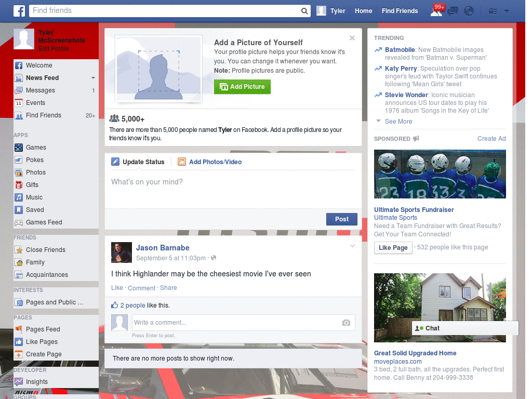Click the Pages Feed icon
Viewport: 532px width, 399px height.
19,329
